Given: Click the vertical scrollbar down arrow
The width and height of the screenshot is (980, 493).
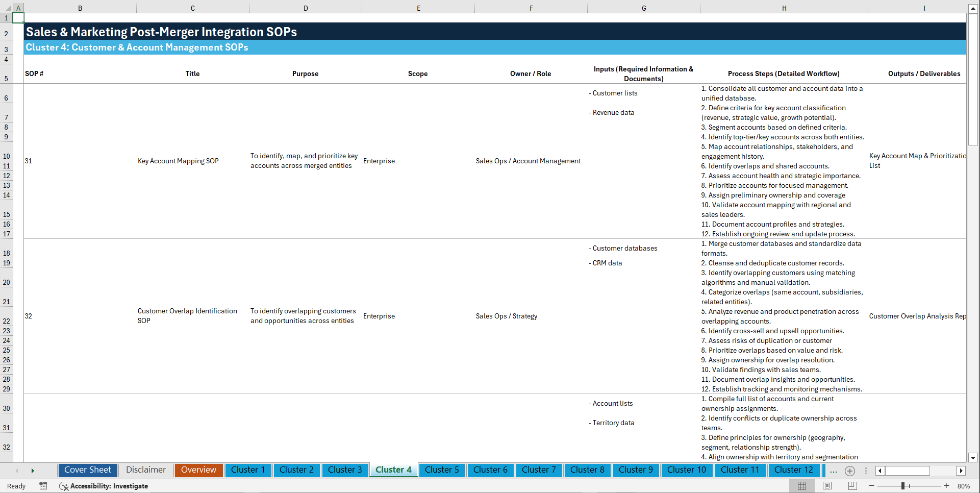Looking at the screenshot, I should tap(973, 458).
